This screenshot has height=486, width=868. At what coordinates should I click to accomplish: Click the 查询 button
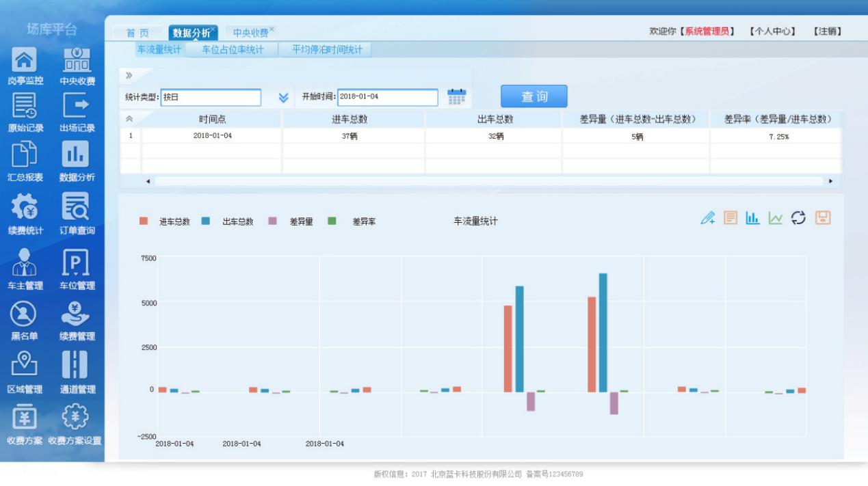tap(534, 97)
